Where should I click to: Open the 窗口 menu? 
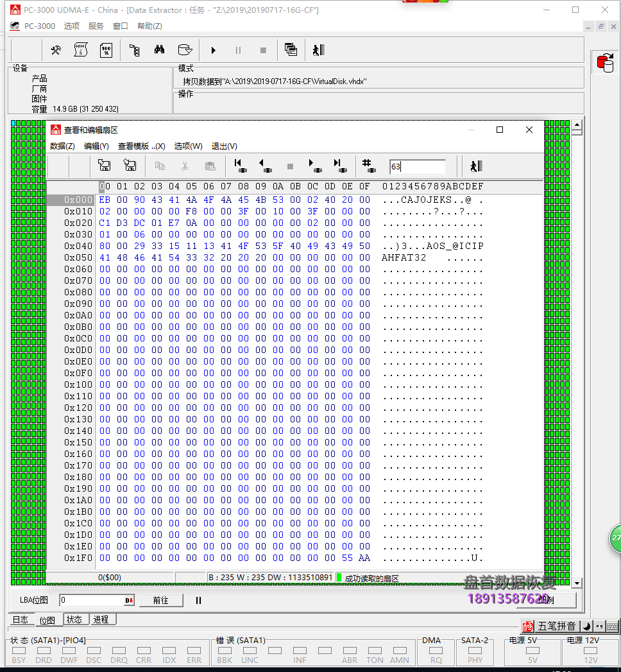coord(121,26)
